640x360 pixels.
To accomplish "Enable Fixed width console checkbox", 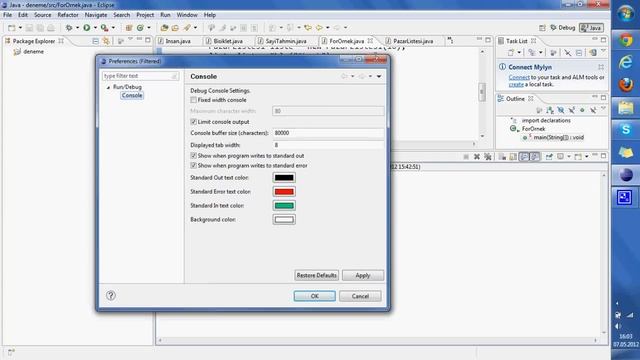I will (x=193, y=100).
